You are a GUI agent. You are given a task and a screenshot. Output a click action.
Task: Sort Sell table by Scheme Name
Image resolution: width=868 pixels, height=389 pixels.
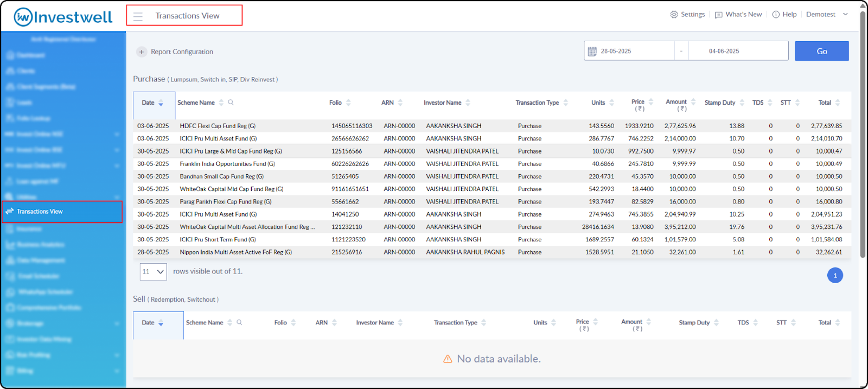pos(229,322)
